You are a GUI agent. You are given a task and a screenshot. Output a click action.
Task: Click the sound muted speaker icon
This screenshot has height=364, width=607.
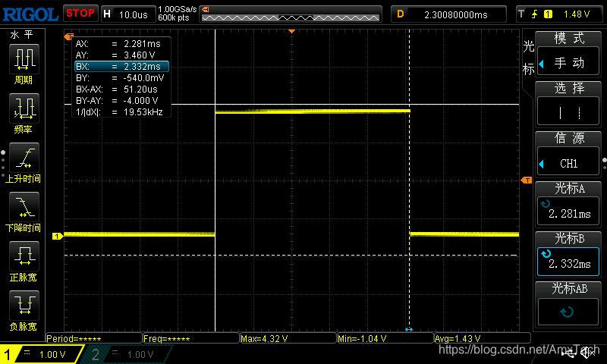point(588,353)
